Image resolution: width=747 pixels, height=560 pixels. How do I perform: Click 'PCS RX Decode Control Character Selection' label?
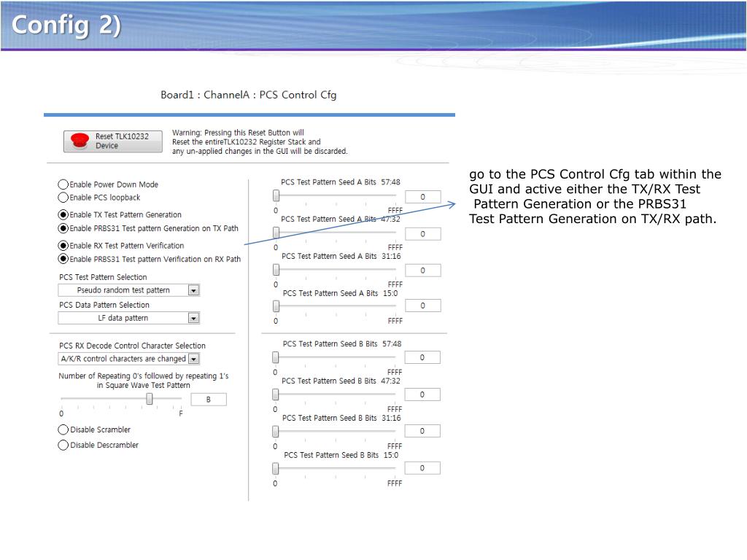(133, 346)
